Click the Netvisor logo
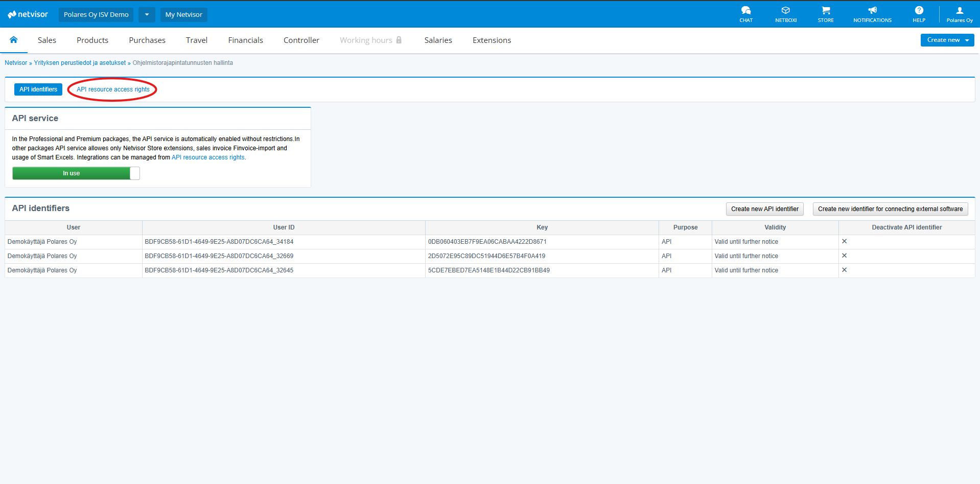This screenshot has width=980, height=484. [x=28, y=14]
